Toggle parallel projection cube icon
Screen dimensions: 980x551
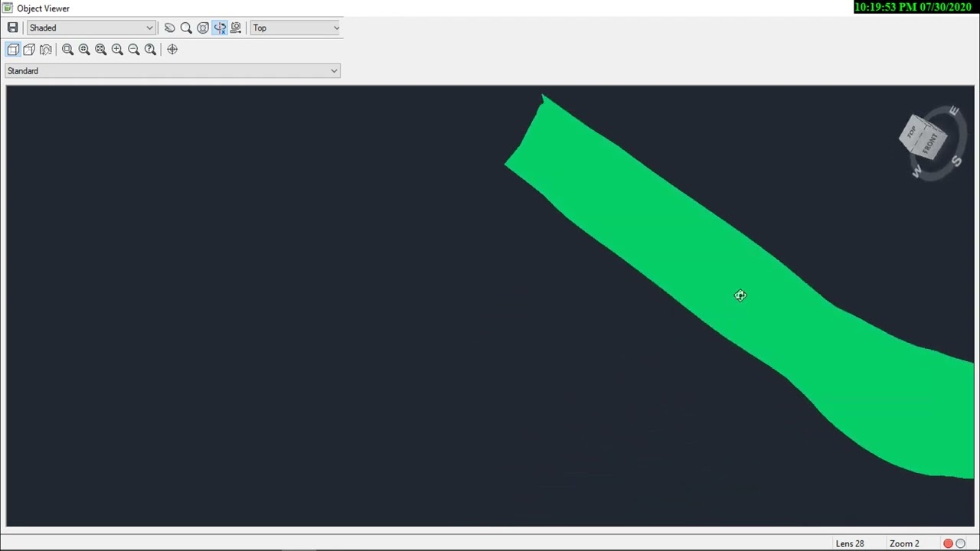(x=13, y=49)
